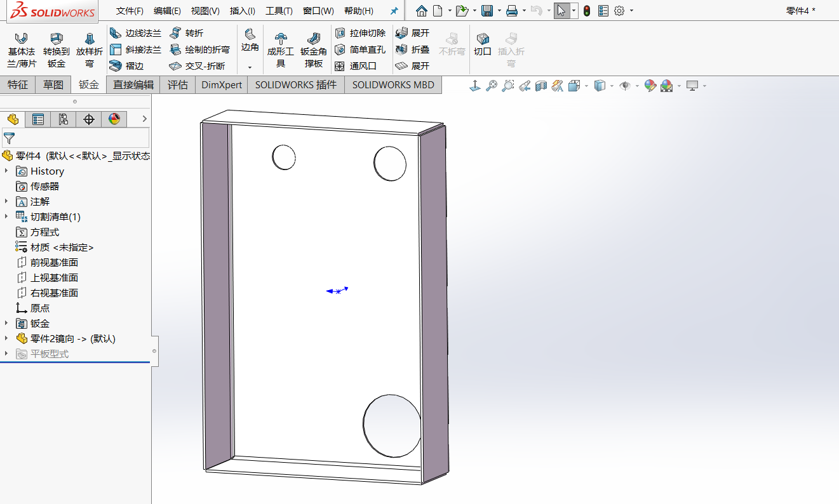
Task: Click the Zoom to Fit icon
Action: 491,86
